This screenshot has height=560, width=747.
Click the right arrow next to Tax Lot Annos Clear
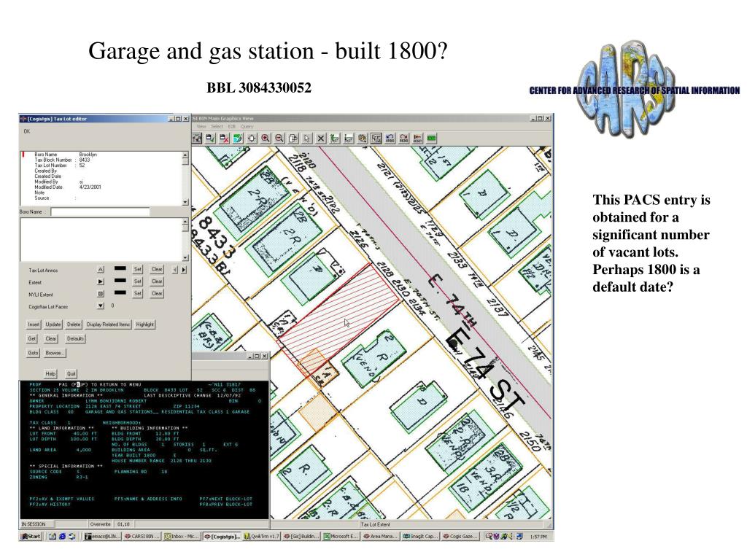[183, 270]
